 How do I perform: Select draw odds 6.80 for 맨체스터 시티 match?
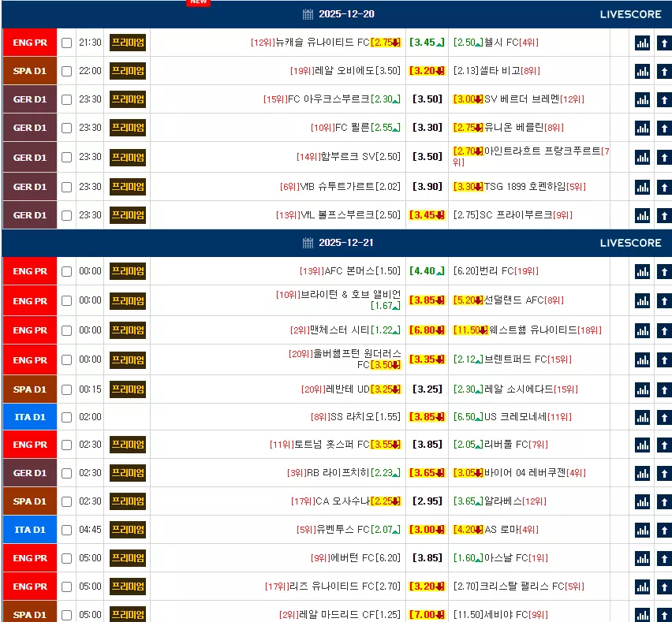pos(427,330)
